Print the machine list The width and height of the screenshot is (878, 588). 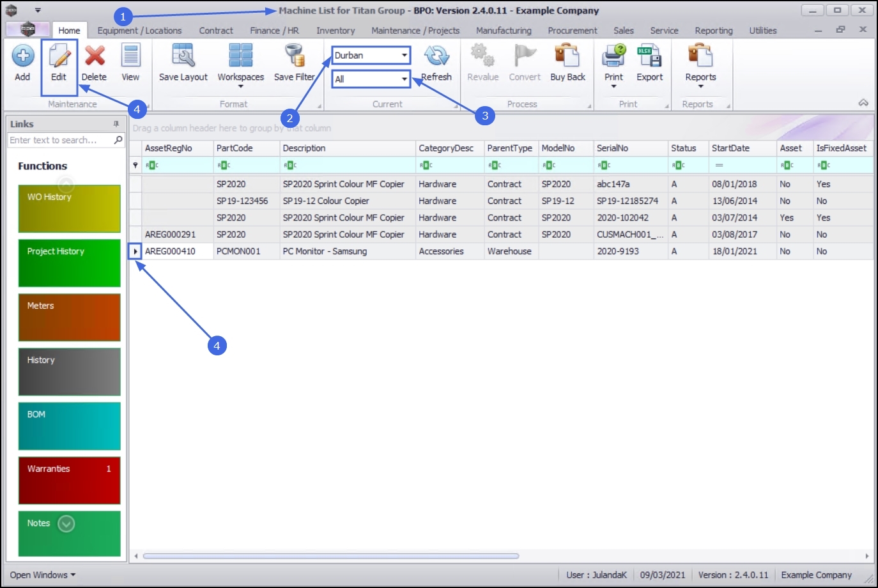point(614,65)
